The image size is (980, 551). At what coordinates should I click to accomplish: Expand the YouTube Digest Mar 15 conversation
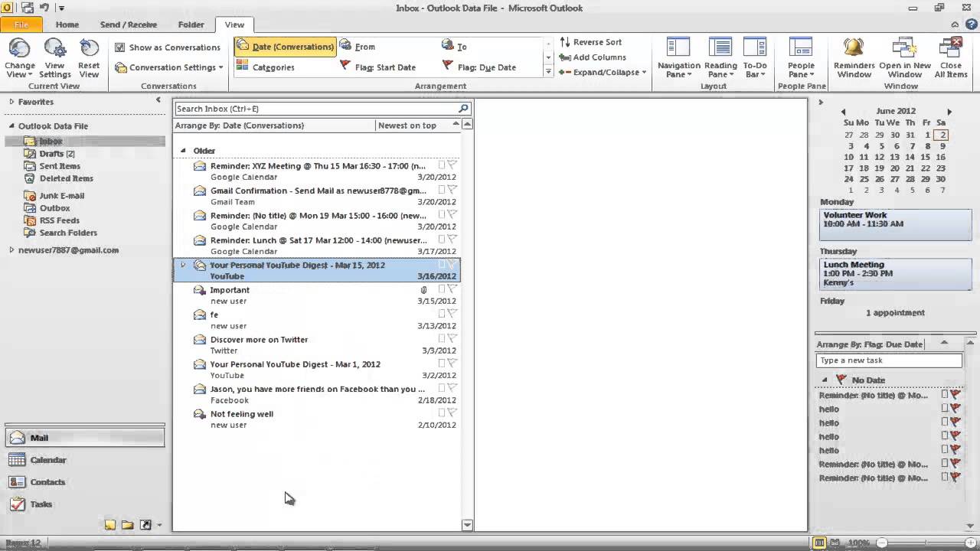[x=182, y=265]
